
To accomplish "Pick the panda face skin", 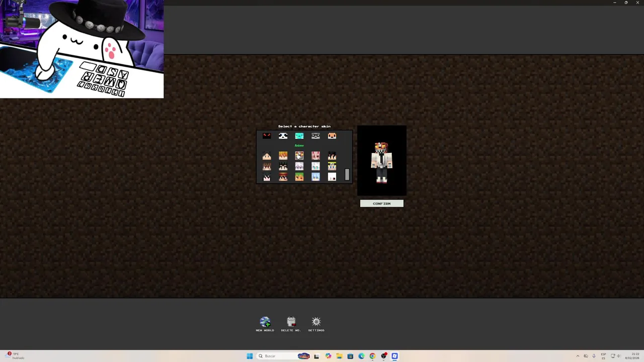I will [283, 136].
